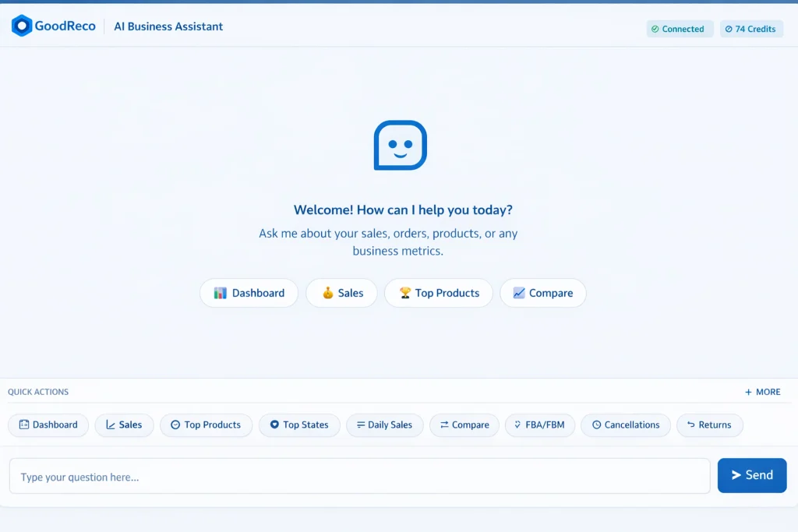The image size is (798, 532).
Task: Click the Compare quick action with arrows icon
Action: point(464,425)
